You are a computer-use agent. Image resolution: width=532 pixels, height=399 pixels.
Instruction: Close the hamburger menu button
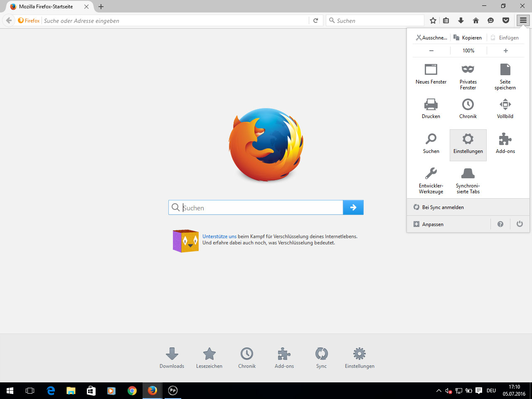pos(523,20)
